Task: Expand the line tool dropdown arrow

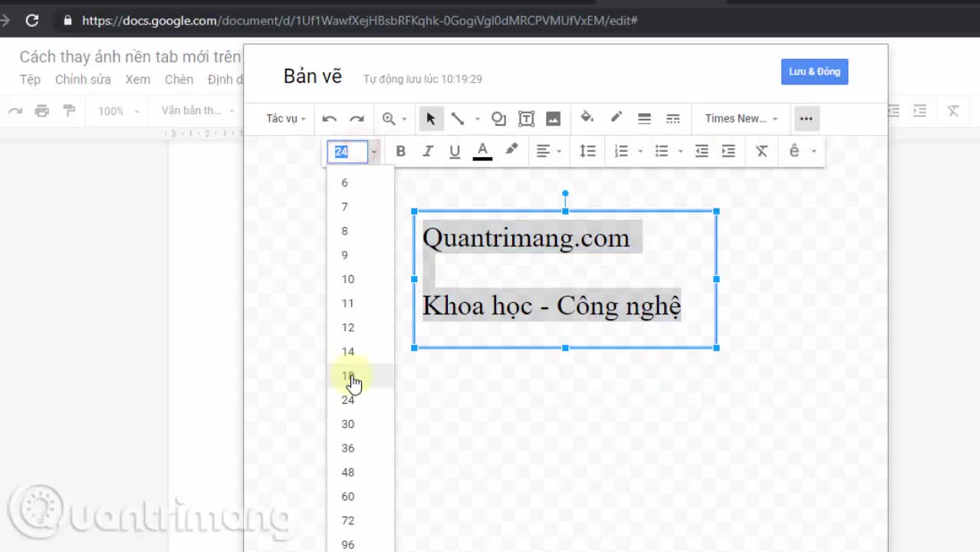Action: tap(477, 119)
